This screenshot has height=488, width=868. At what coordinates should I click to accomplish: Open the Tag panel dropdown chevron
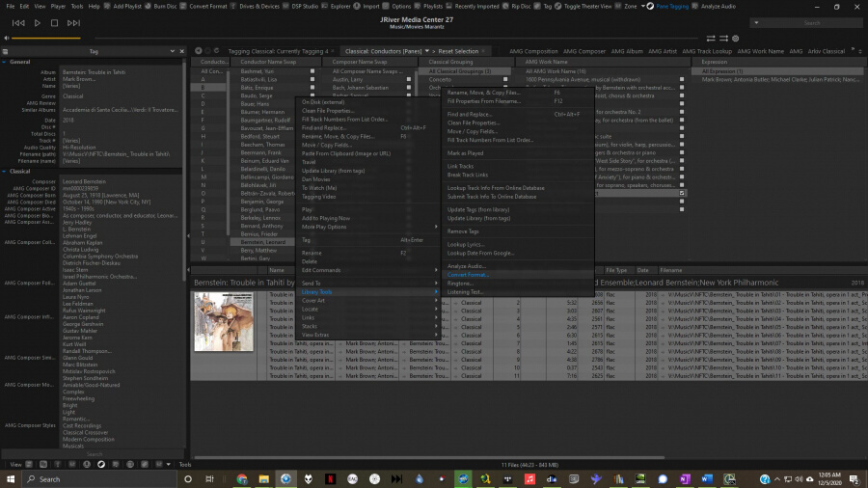point(173,51)
